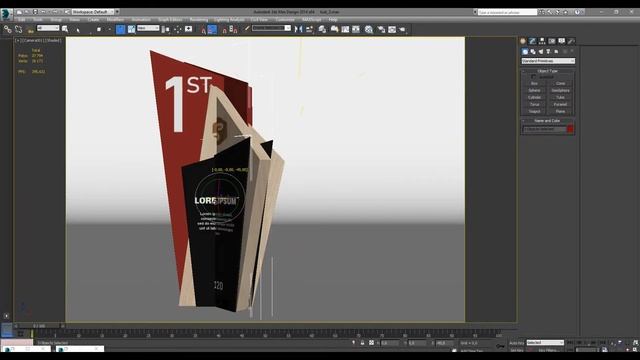Click the Cylinder primitive button
The image size is (640, 360).
click(534, 98)
